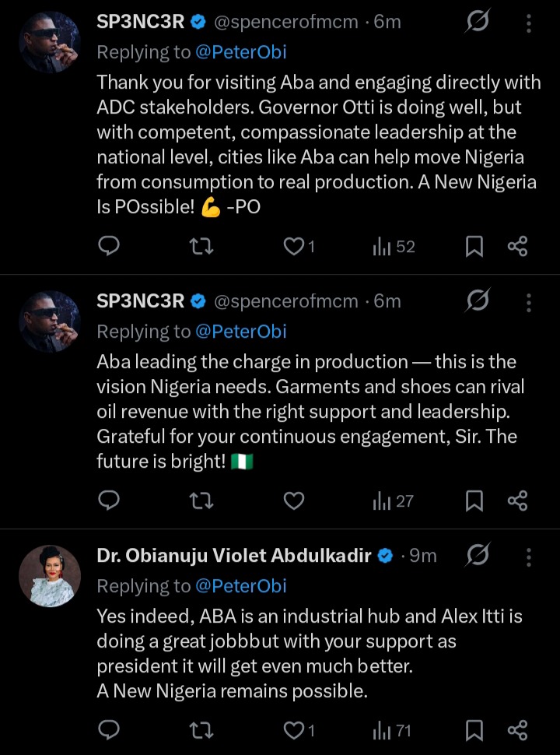This screenshot has width=560, height=755.
Task: Share the "future is bright" tweet
Action: (518, 500)
